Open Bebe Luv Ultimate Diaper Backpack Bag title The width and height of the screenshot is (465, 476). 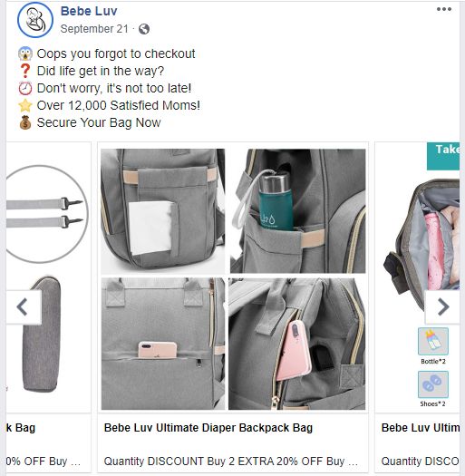coord(208,427)
